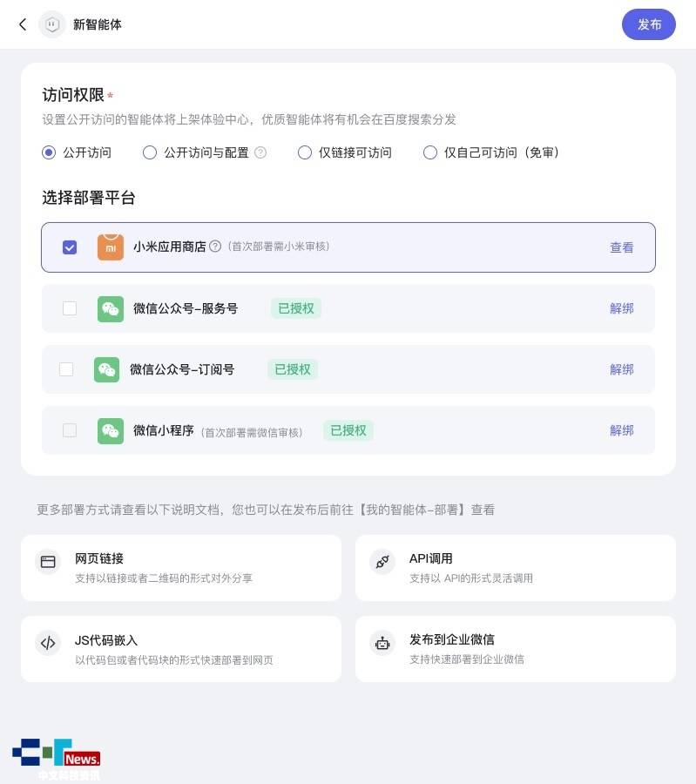Image resolution: width=696 pixels, height=784 pixels.
Task: Open the 发布到企业微信 deployment card
Action: (x=515, y=649)
